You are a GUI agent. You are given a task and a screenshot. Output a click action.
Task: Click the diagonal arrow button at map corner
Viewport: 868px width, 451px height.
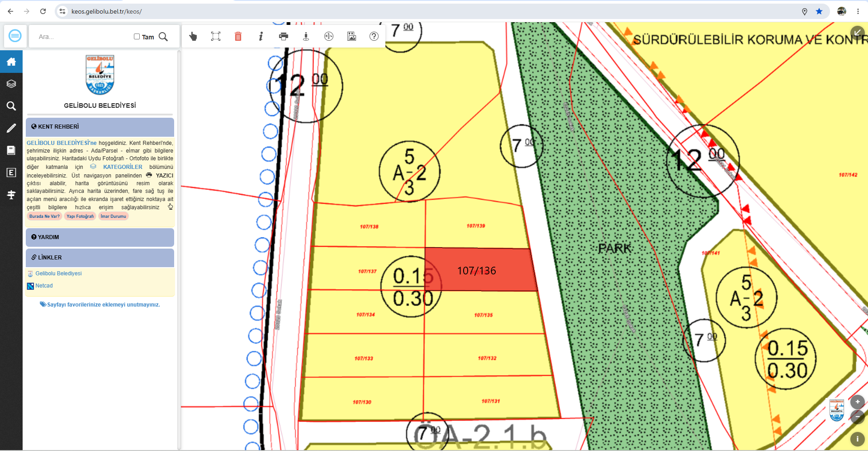pos(858,32)
